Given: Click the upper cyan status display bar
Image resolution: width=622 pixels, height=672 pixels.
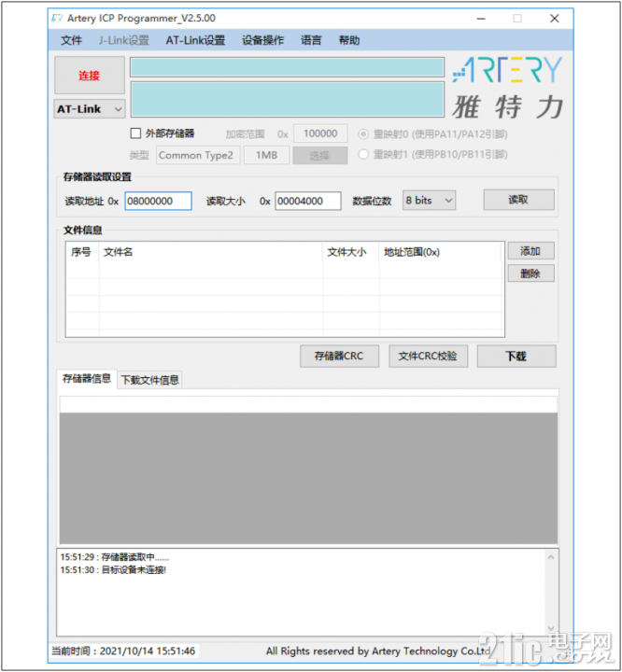Looking at the screenshot, I should (287, 68).
